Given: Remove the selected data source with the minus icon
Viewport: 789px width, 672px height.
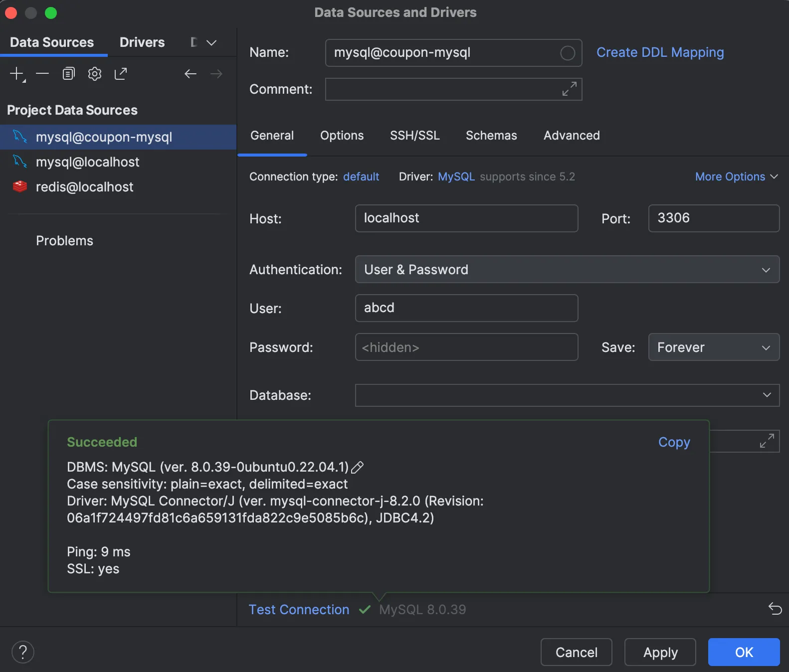Looking at the screenshot, I should click(42, 74).
